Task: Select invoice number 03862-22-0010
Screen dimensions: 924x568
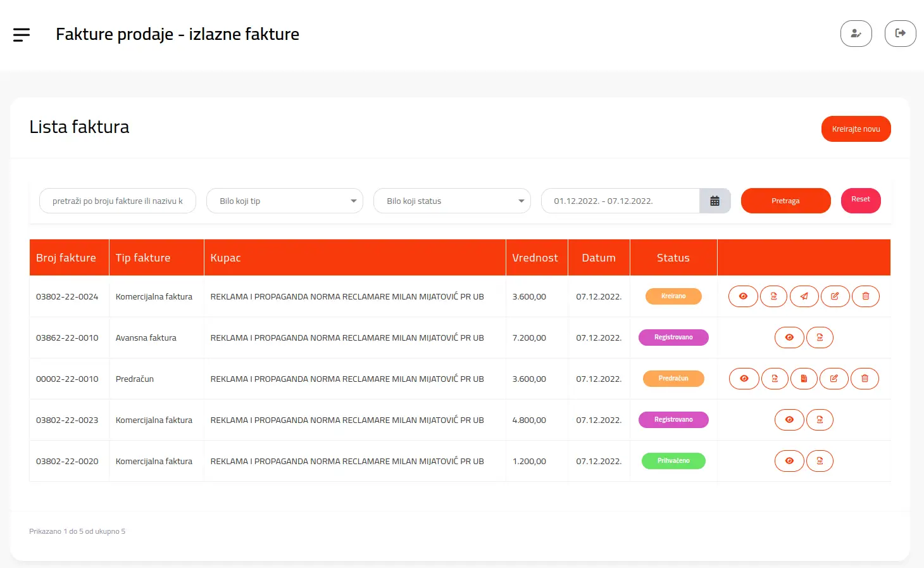Action: pyautogui.click(x=67, y=338)
